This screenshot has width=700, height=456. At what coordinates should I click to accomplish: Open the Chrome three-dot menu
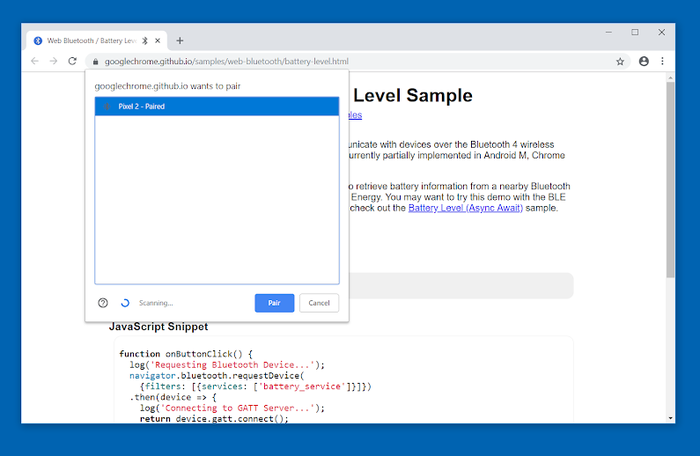[x=662, y=61]
